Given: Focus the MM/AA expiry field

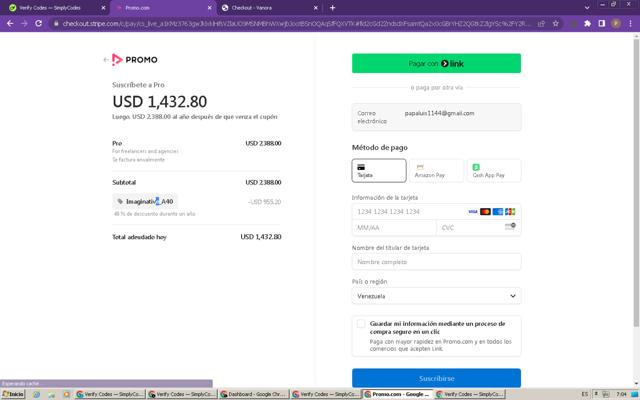Looking at the screenshot, I should coord(394,227).
